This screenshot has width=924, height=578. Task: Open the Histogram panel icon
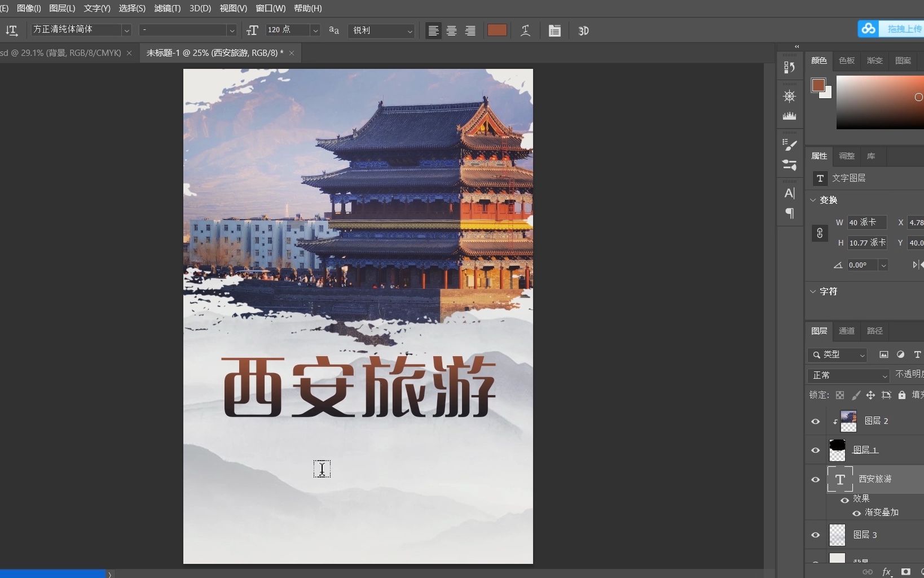pyautogui.click(x=790, y=117)
